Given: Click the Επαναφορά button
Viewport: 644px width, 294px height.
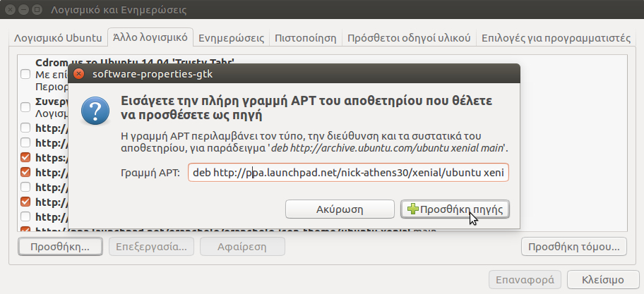Looking at the screenshot, I should 525,279.
